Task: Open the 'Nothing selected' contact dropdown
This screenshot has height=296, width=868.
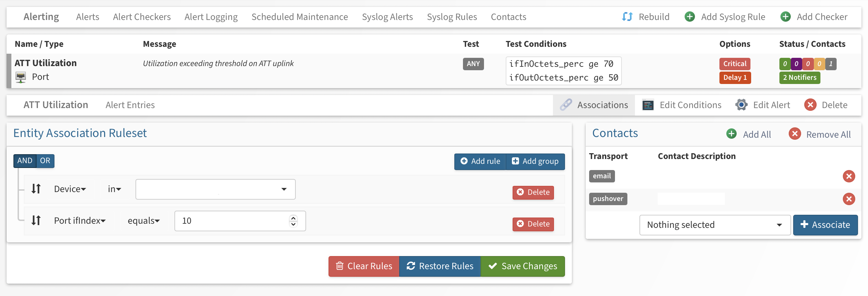Action: click(715, 225)
